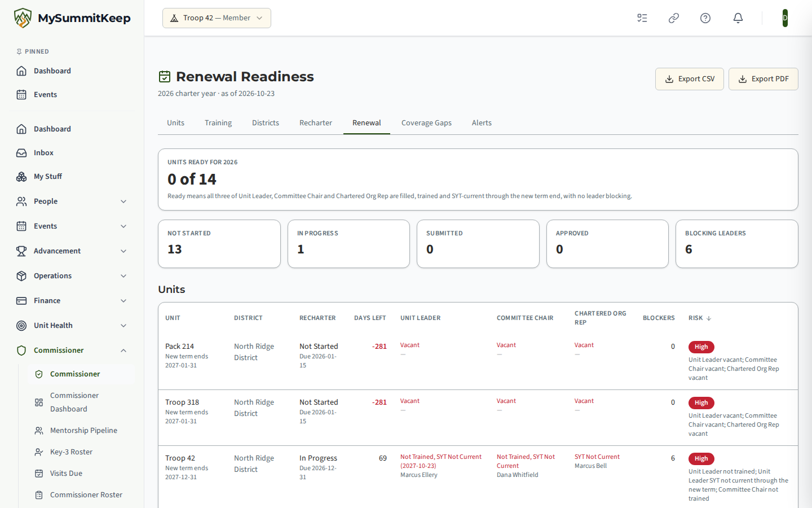Screen dimensions: 812x508
Task: Collapse the Commissioner section
Action: click(x=72, y=350)
